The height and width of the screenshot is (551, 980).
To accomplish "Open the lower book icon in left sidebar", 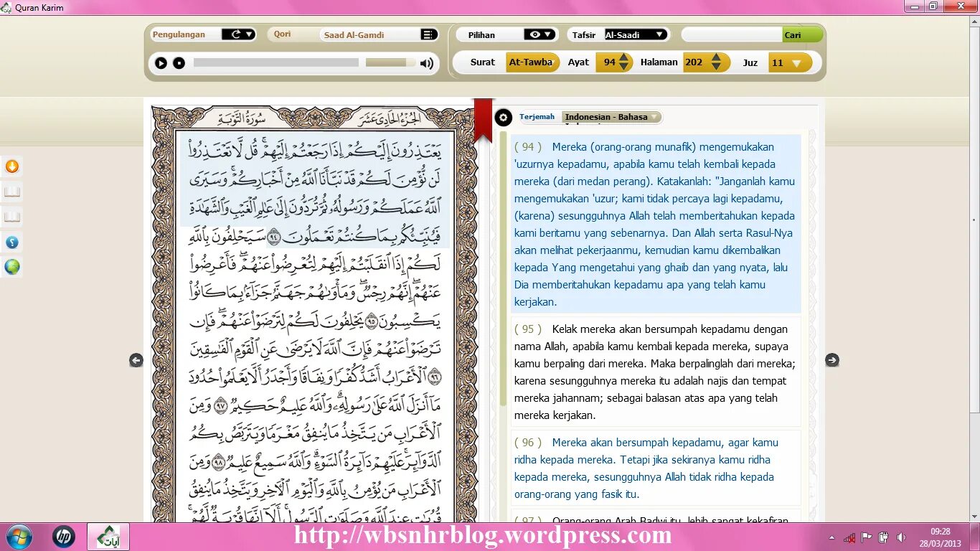I will pyautogui.click(x=12, y=217).
